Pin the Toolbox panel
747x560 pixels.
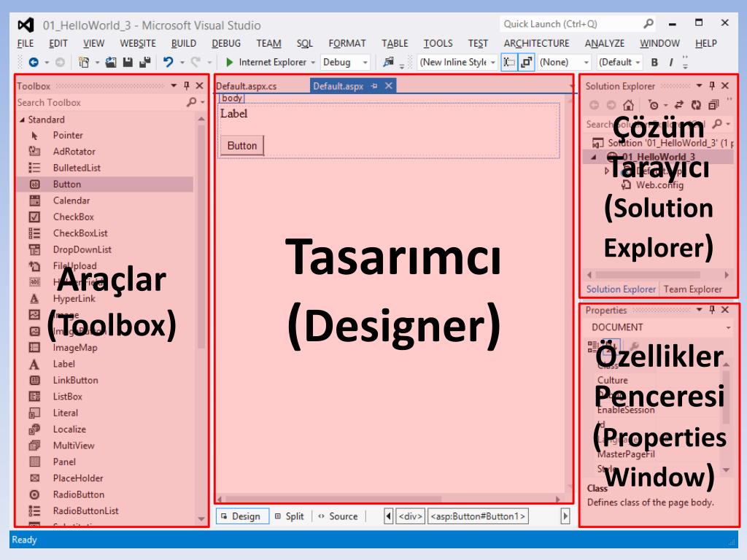tap(187, 86)
